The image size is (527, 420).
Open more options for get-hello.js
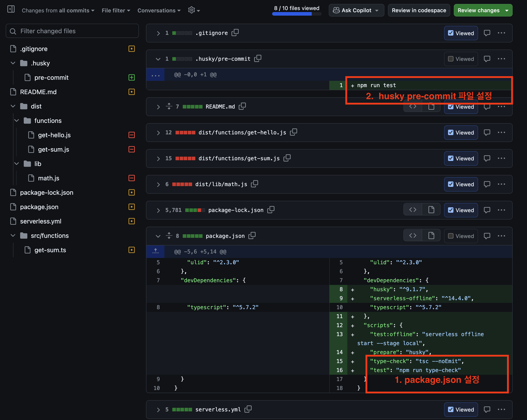501,132
